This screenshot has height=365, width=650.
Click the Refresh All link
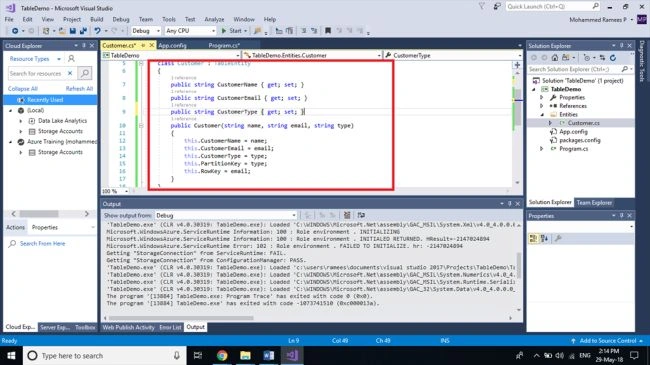click(79, 89)
